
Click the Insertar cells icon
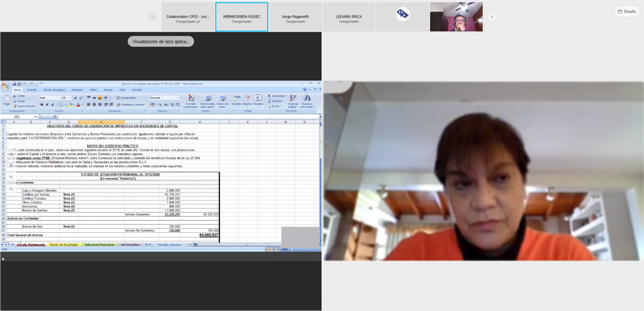coord(237,100)
